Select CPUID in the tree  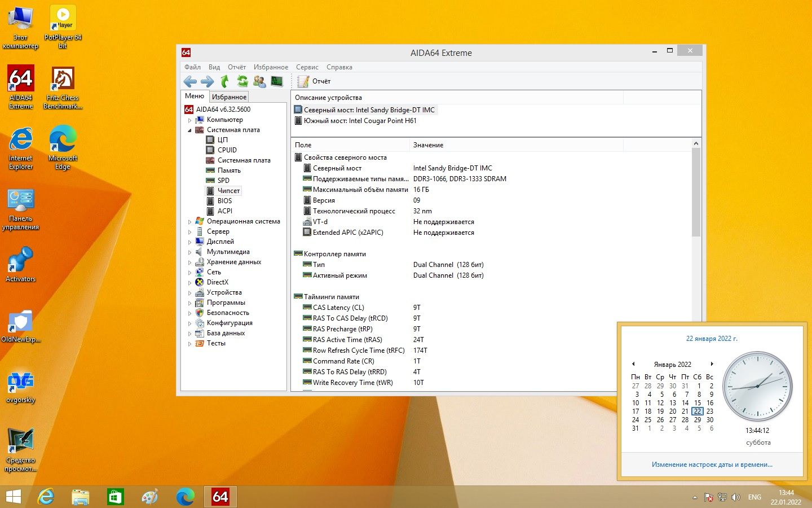227,150
